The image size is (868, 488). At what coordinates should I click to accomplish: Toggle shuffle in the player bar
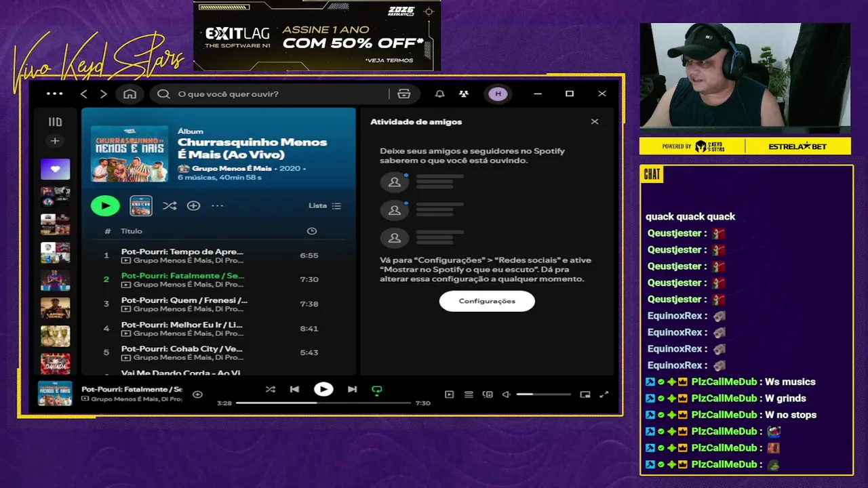(270, 389)
